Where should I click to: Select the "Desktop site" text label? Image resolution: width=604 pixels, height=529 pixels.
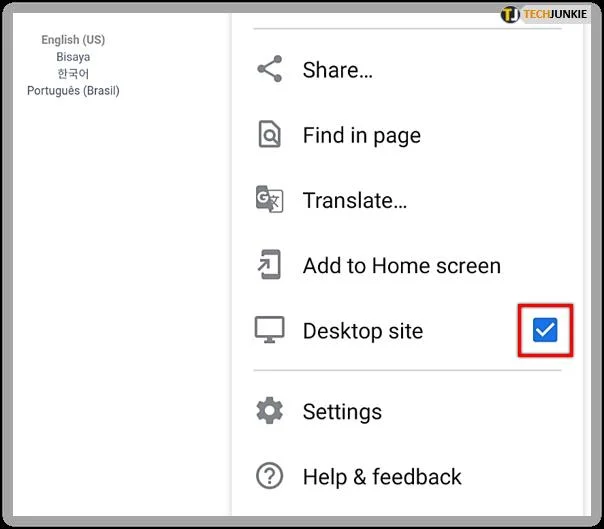click(x=362, y=331)
